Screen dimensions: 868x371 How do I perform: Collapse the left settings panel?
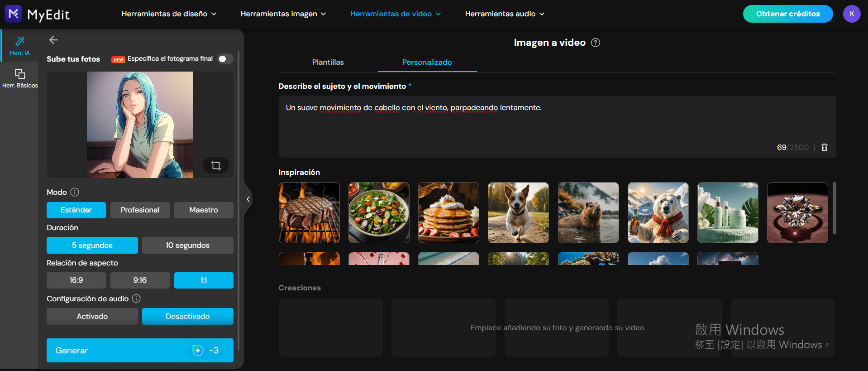(248, 199)
